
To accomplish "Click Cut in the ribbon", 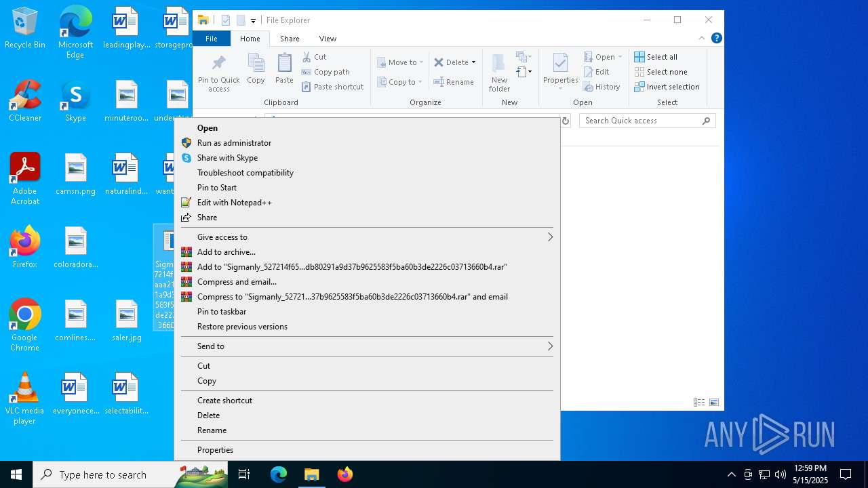I will [x=314, y=57].
